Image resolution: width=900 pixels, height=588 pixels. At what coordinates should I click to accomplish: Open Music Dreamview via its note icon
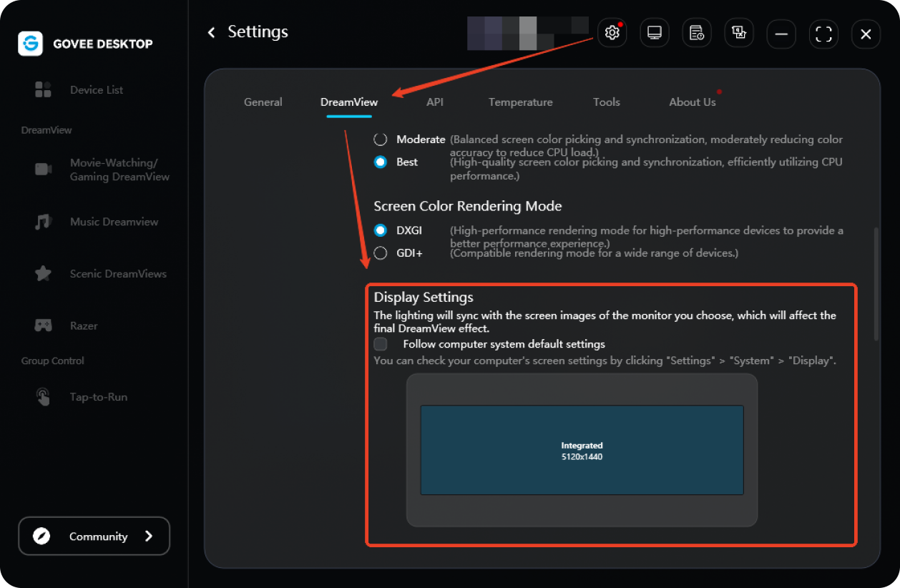[43, 222]
